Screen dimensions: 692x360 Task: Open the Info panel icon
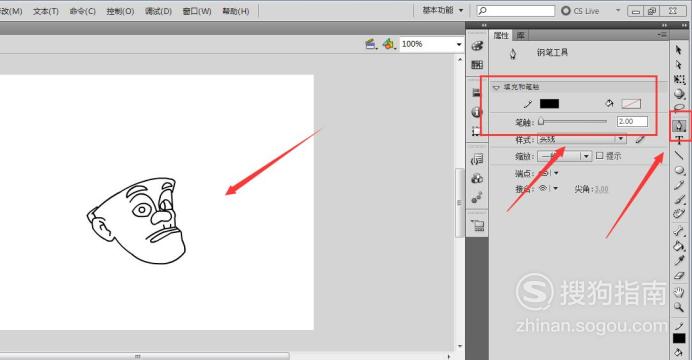[x=477, y=112]
